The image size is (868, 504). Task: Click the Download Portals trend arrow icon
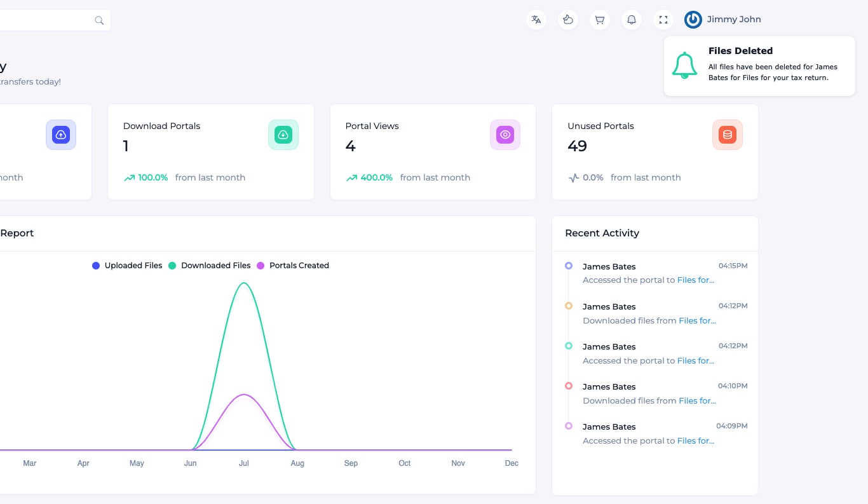tap(129, 178)
